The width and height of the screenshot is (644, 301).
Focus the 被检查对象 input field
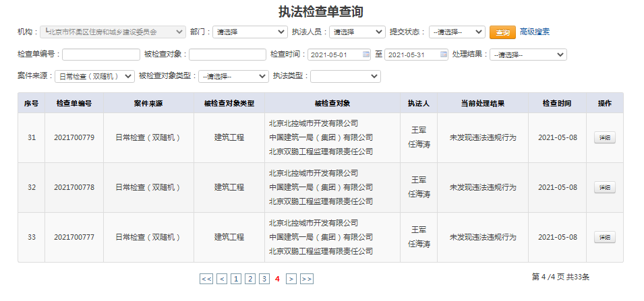tap(227, 55)
